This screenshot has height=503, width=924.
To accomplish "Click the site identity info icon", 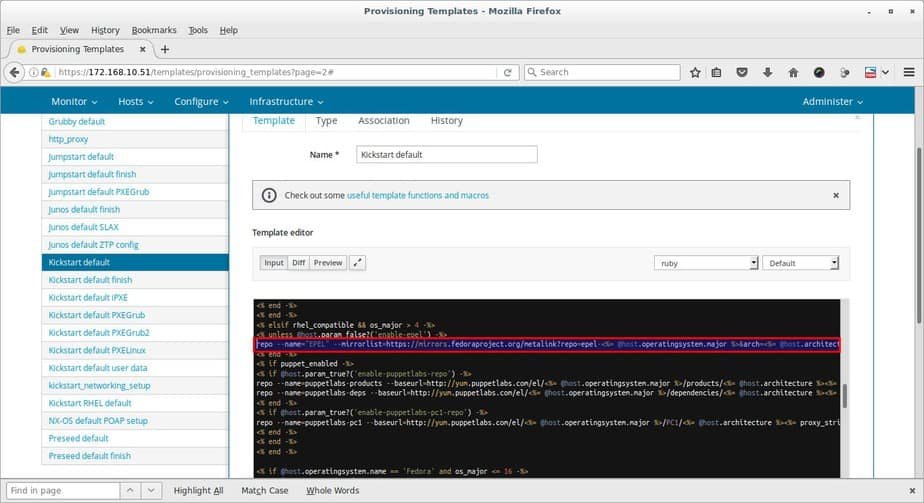I will point(34,72).
